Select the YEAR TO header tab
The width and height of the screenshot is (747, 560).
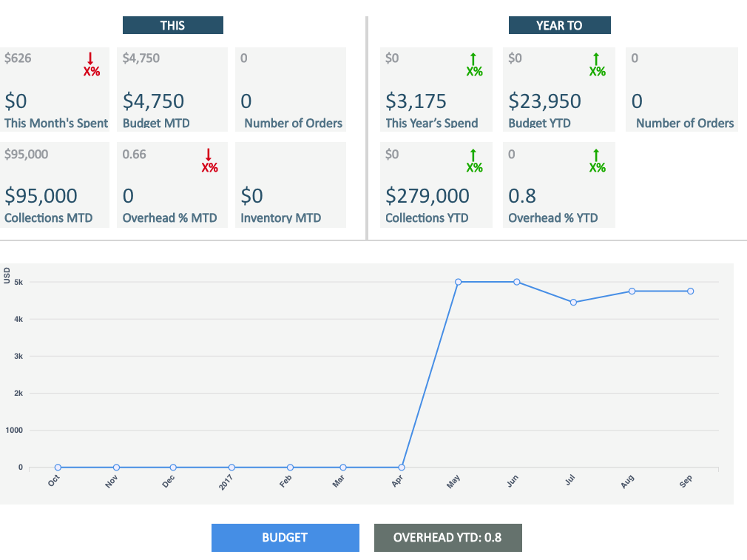click(x=560, y=25)
